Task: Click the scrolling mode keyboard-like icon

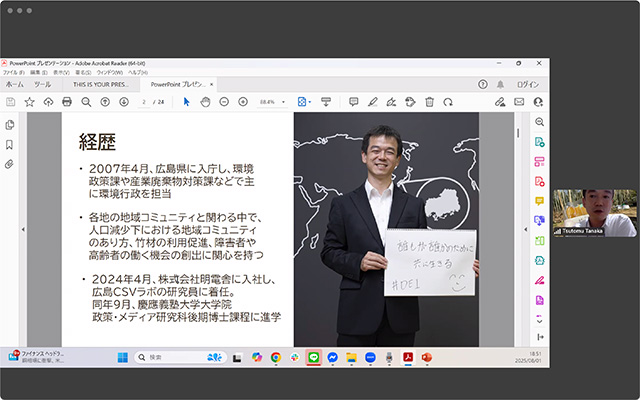Action: (326, 102)
